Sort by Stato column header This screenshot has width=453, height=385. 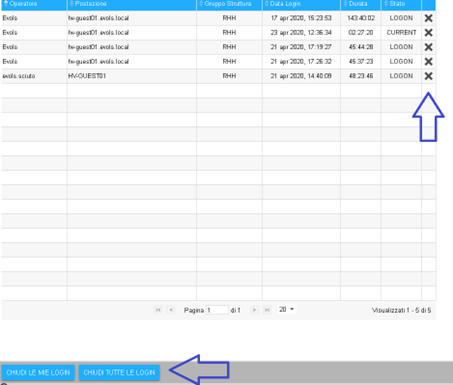401,4
